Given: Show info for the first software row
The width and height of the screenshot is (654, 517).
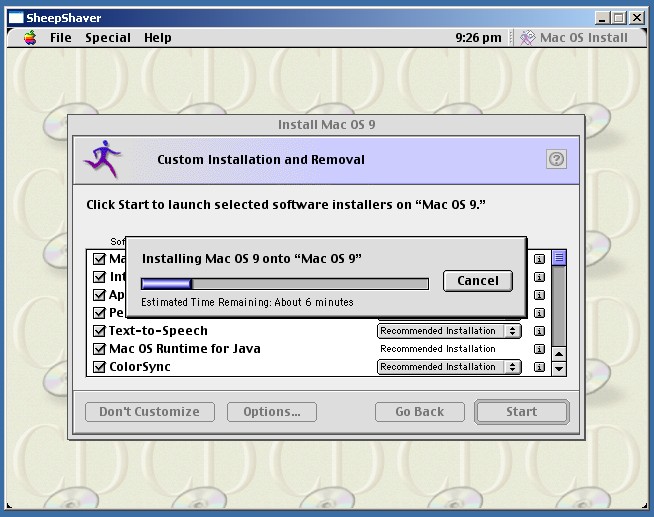Looking at the screenshot, I should pos(539,259).
